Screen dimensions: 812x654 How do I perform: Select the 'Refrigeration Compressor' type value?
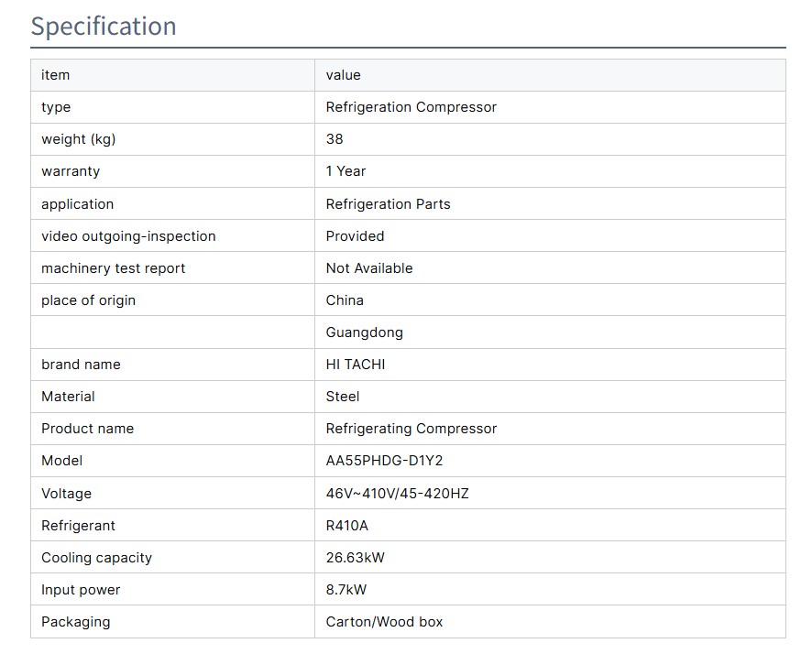coord(411,107)
